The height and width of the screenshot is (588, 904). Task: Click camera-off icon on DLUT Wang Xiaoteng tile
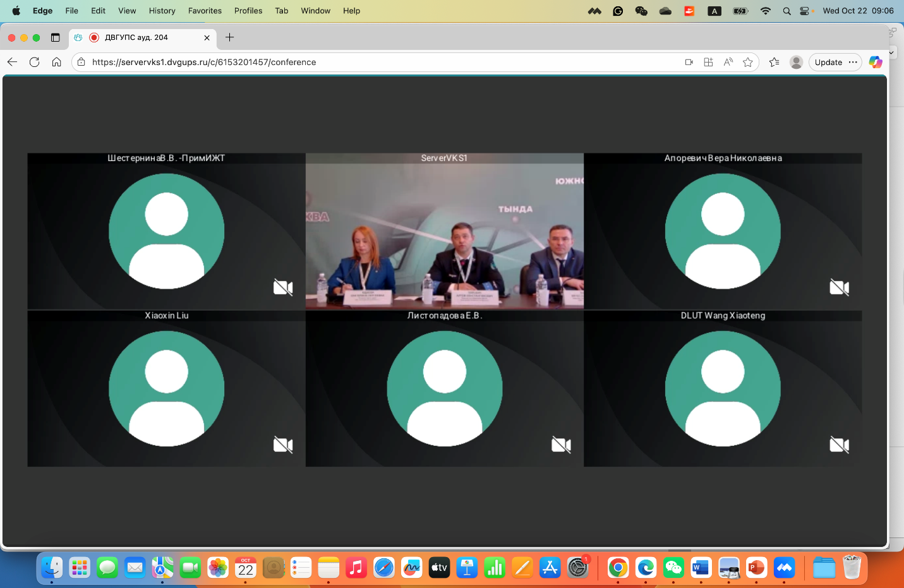pyautogui.click(x=839, y=445)
